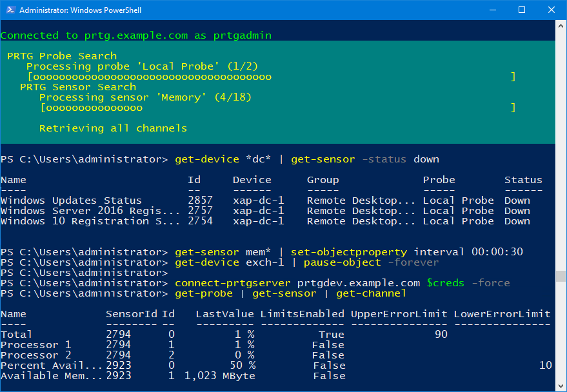Click 'xap-dc-1' in Windows Updates Status row
This screenshot has width=567, height=392.
[x=259, y=201]
